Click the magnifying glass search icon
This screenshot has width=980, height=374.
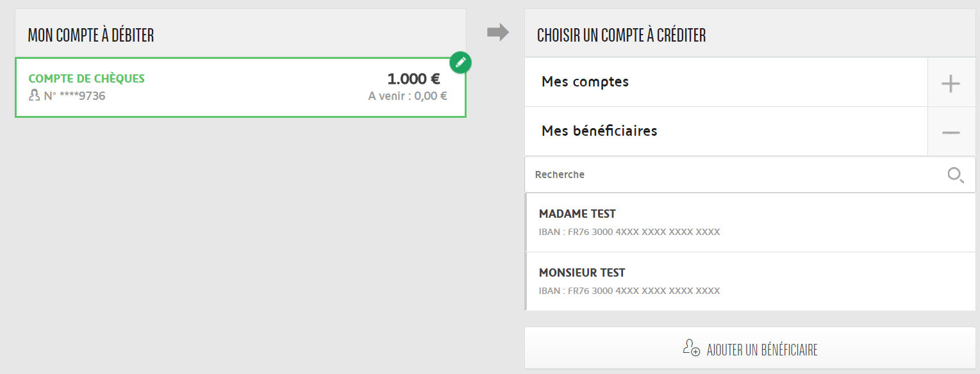956,175
